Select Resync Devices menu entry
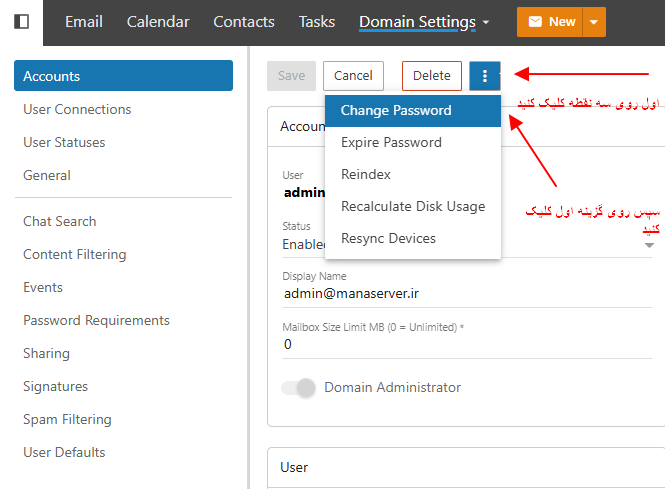The width and height of the screenshot is (665, 489). [413, 238]
